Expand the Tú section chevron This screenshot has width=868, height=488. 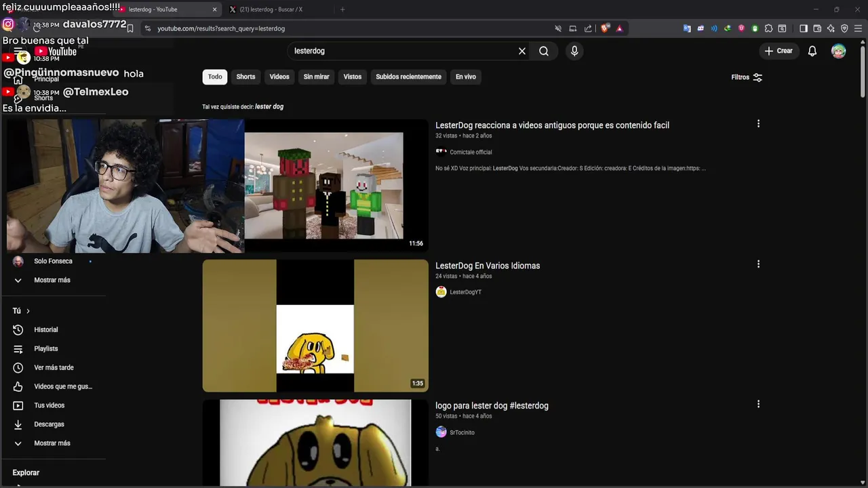point(28,311)
